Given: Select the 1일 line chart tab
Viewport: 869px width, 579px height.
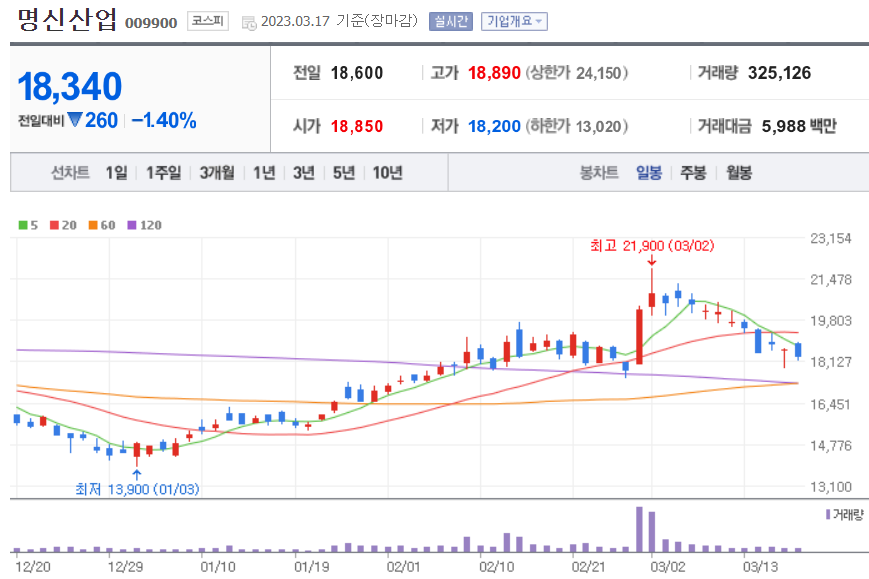Looking at the screenshot, I should pos(116,173).
